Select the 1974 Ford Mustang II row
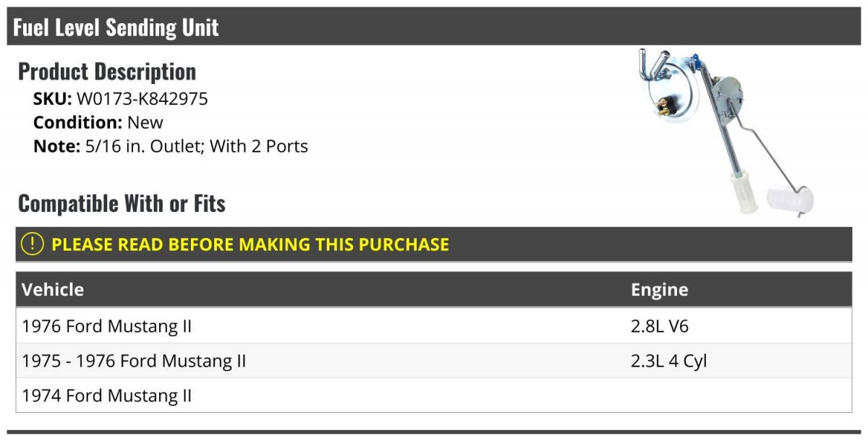 pos(107,395)
